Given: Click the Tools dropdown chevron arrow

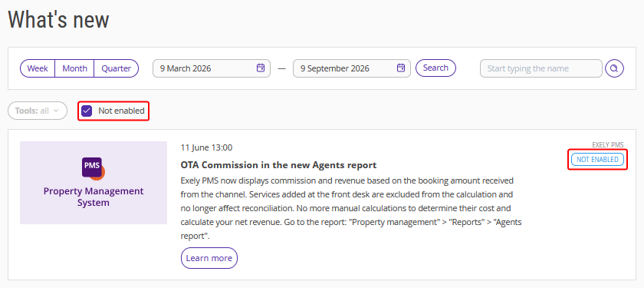Looking at the screenshot, I should (56, 111).
